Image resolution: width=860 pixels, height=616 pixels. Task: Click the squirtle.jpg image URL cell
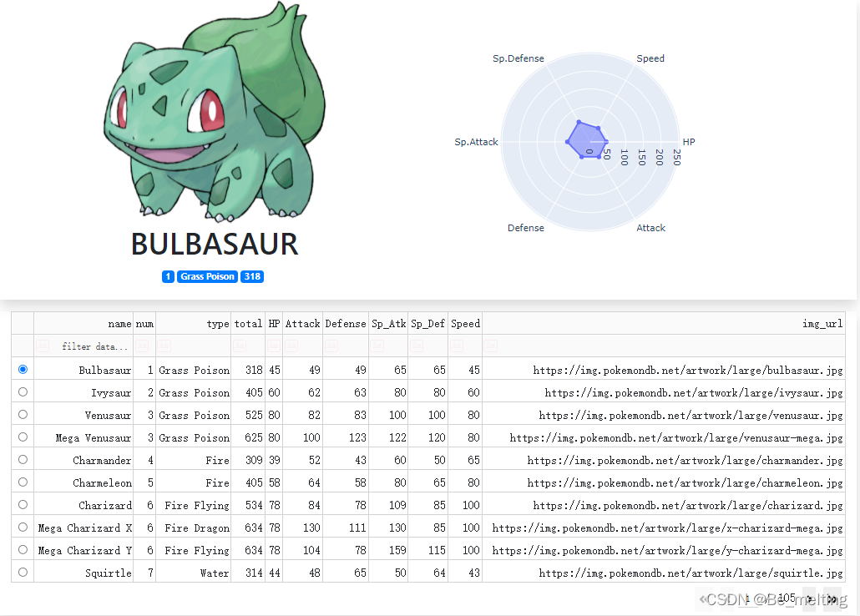pyautogui.click(x=664, y=572)
